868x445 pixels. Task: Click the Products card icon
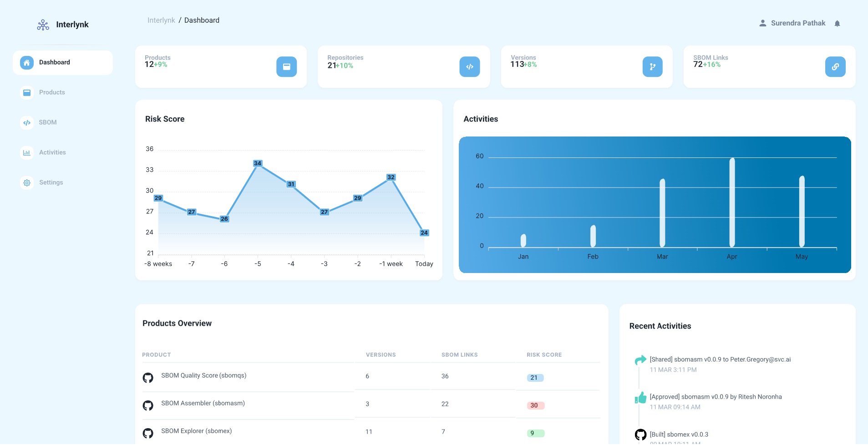click(286, 67)
